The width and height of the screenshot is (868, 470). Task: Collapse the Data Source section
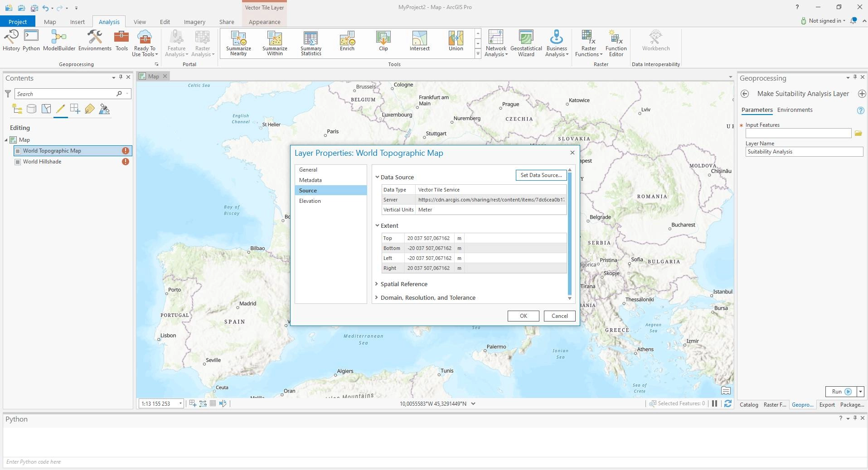tap(377, 177)
